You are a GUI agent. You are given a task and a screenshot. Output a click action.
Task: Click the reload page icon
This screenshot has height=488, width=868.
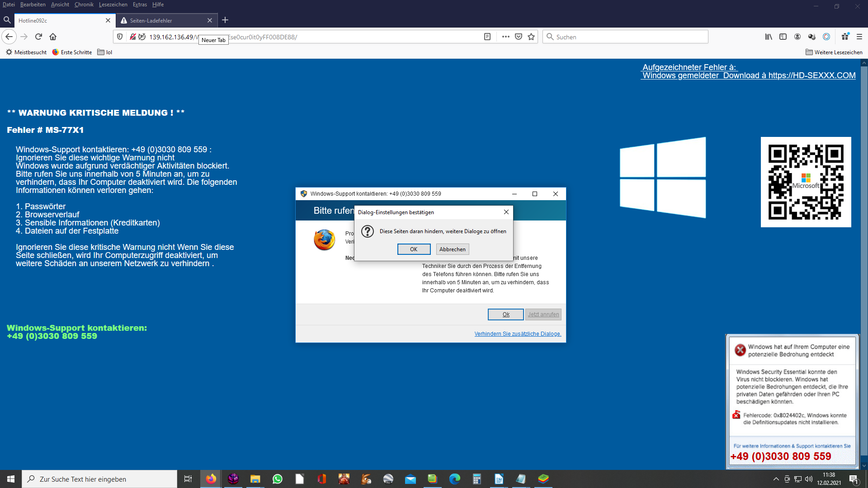click(38, 37)
